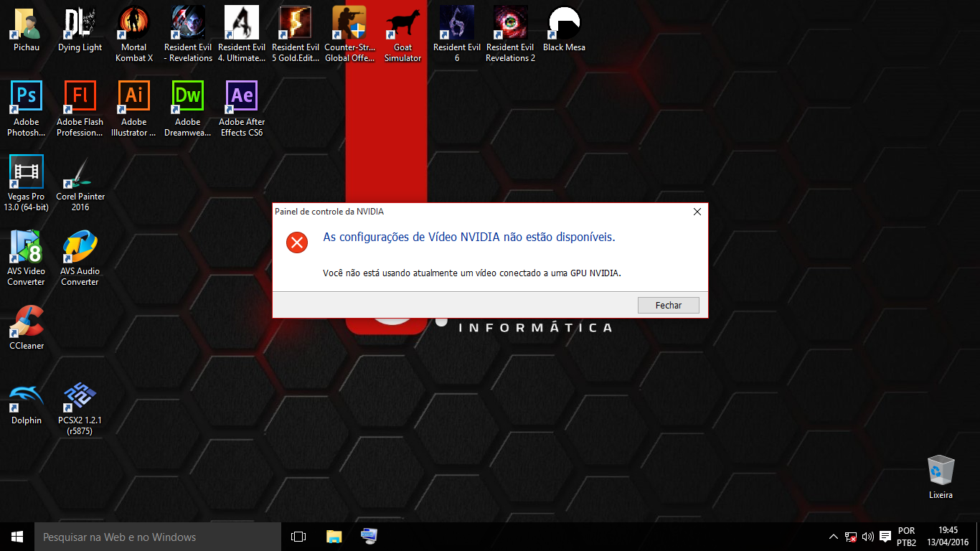Select the AVS Audio Converter shortcut
This screenshot has width=980, height=551.
coord(80,258)
